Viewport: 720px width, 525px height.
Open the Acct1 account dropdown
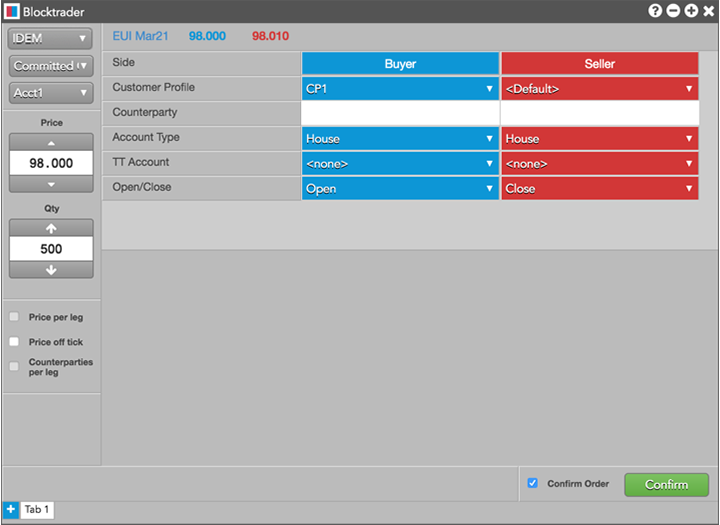pos(51,93)
